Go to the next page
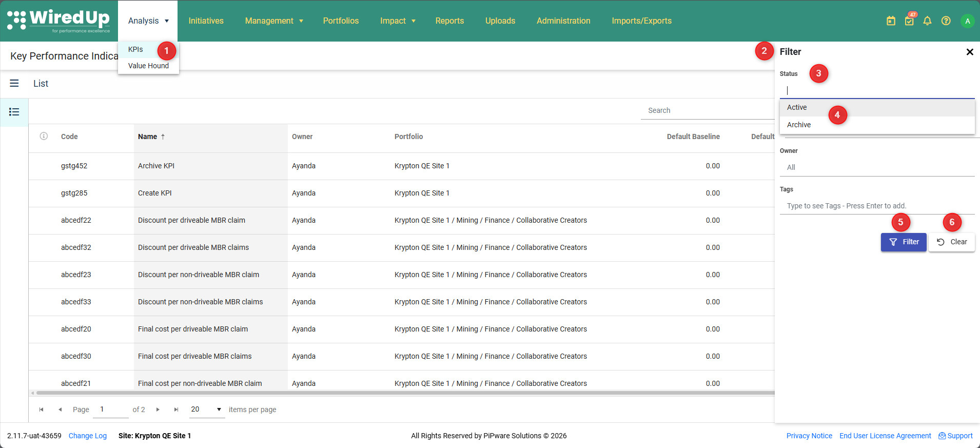980x448 pixels. click(x=158, y=410)
